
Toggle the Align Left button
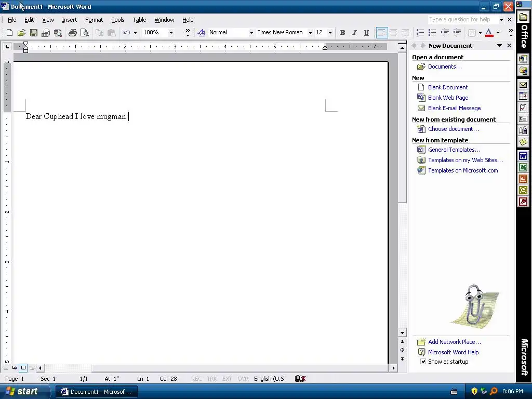click(x=381, y=33)
